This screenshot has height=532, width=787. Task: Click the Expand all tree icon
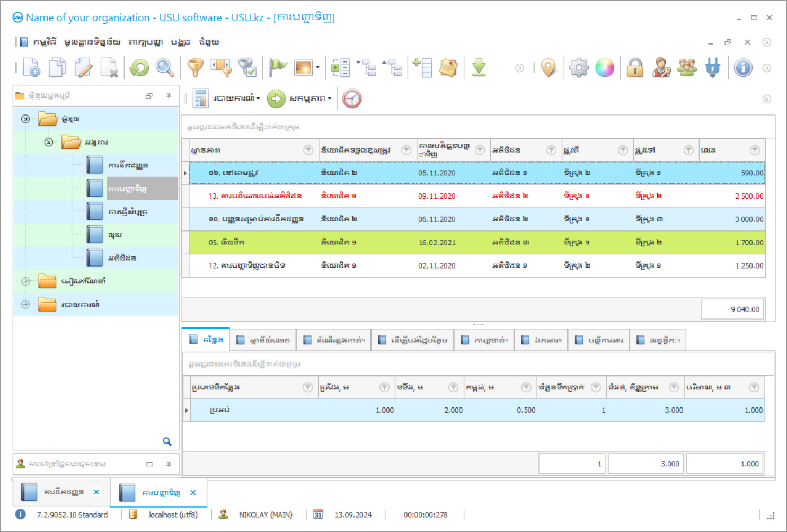367,67
